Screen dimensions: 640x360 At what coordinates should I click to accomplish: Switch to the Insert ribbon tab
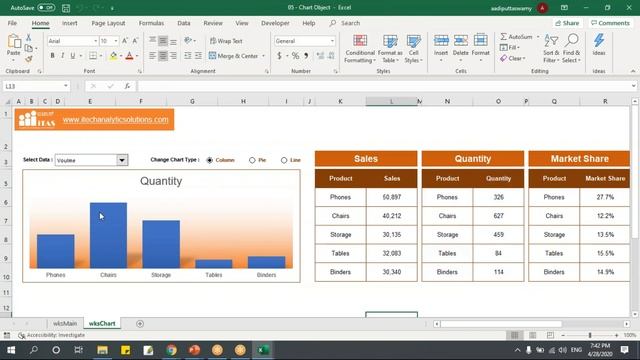click(69, 23)
